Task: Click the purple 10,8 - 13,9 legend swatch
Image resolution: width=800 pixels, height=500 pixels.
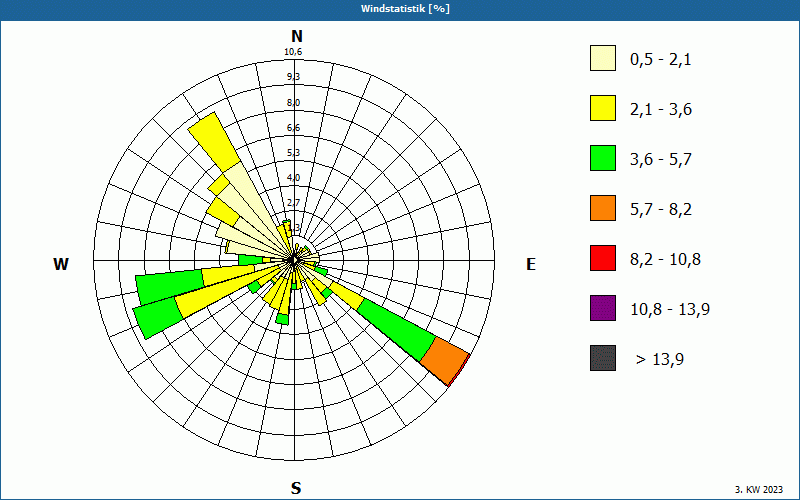Action: pos(603,308)
